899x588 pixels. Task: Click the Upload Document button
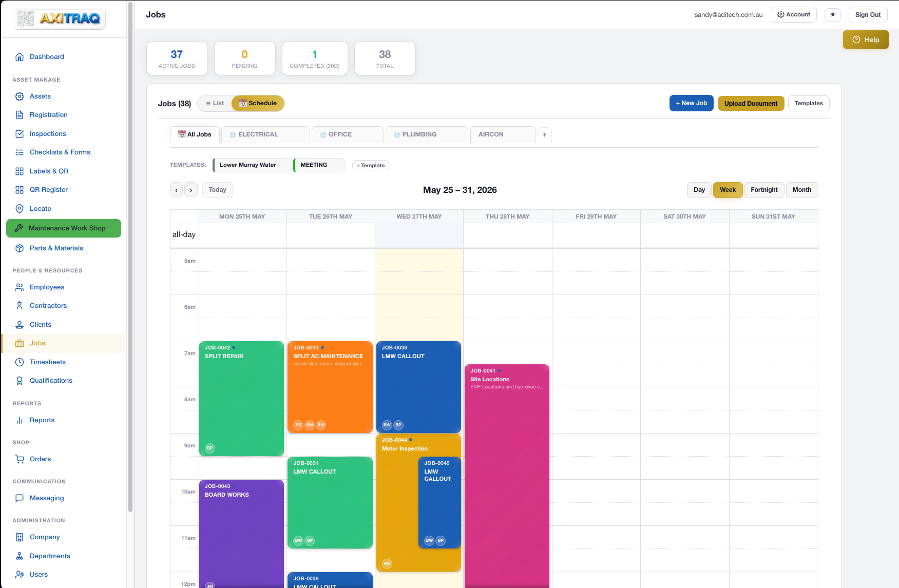click(x=751, y=104)
